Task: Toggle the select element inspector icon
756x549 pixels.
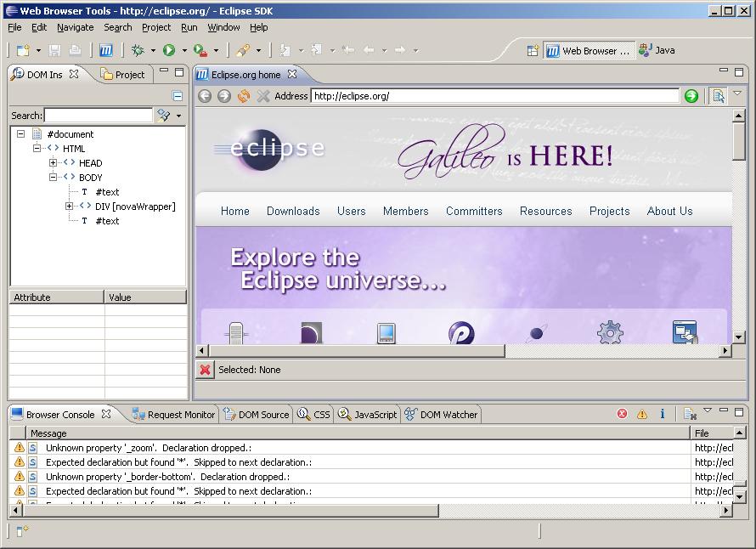Action: pyautogui.click(x=719, y=96)
